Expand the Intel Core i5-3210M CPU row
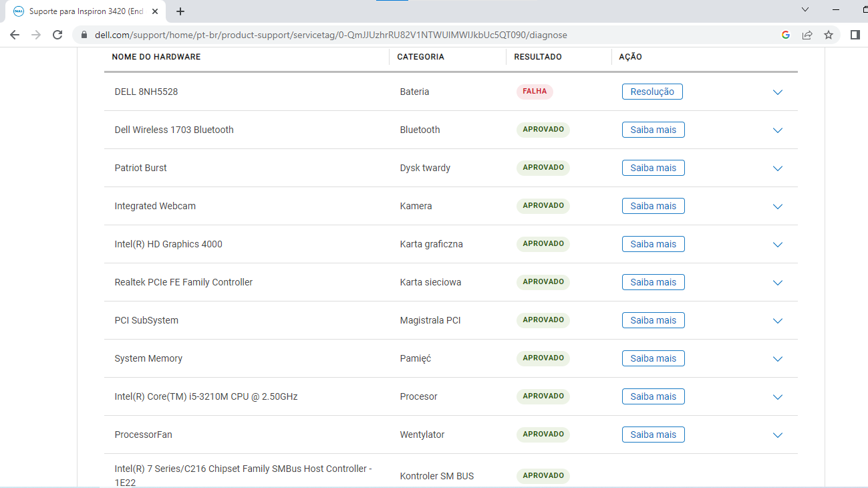Viewport: 868px width, 488px height. click(x=778, y=397)
